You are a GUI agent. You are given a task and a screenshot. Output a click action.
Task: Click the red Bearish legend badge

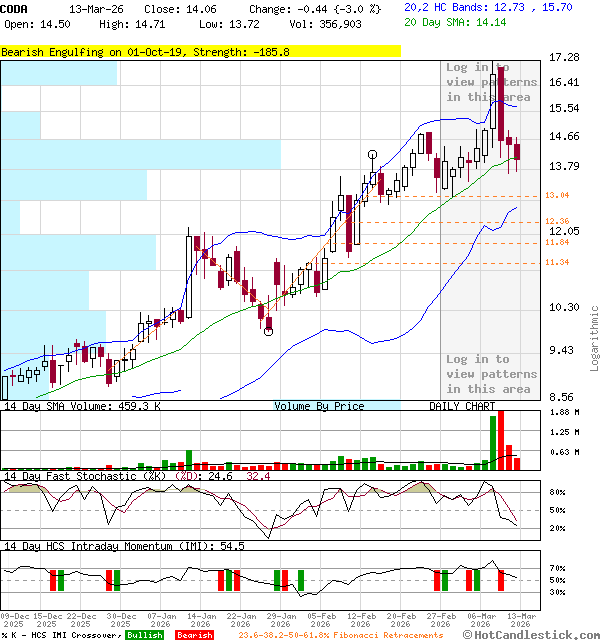click(x=194, y=635)
